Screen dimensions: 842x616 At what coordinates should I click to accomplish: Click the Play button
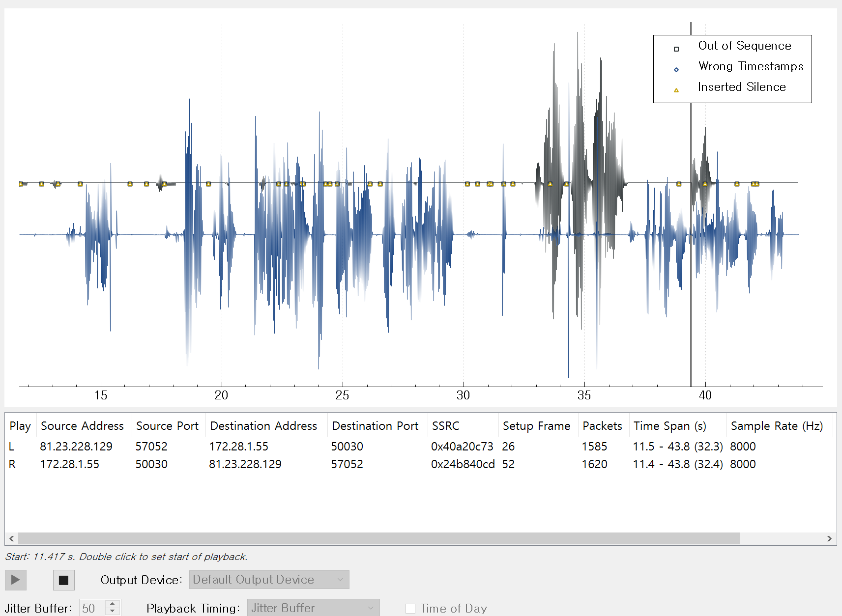pyautogui.click(x=15, y=580)
